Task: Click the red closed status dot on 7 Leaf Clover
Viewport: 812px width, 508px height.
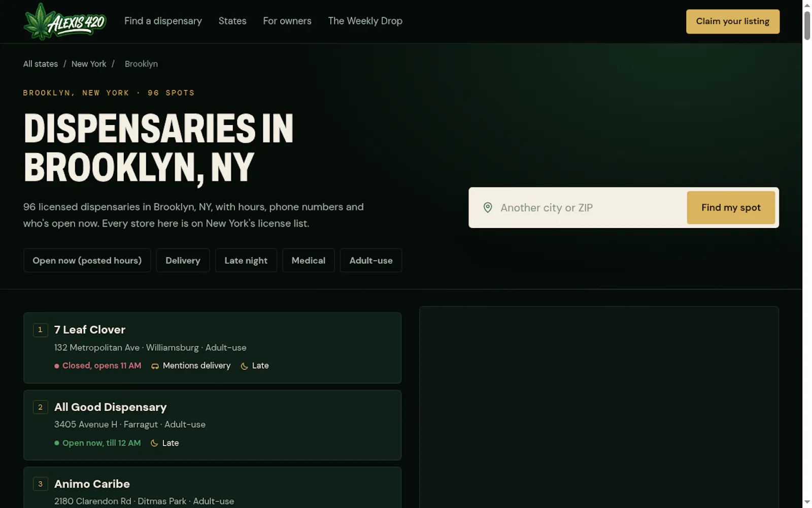Action: pyautogui.click(x=57, y=366)
